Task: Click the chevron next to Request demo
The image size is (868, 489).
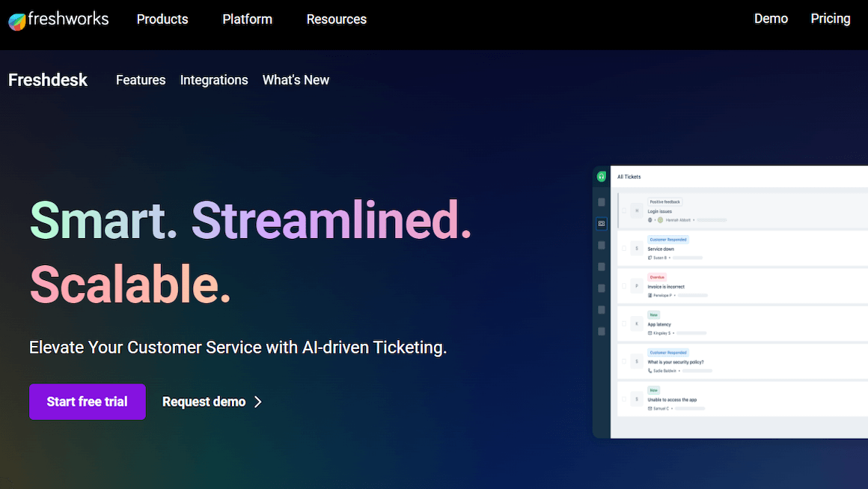Action: click(x=258, y=401)
